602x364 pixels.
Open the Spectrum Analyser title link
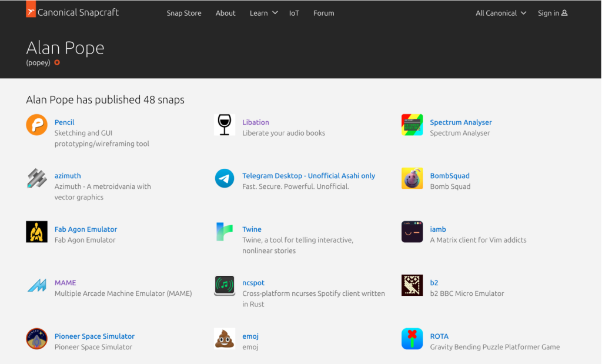point(461,122)
